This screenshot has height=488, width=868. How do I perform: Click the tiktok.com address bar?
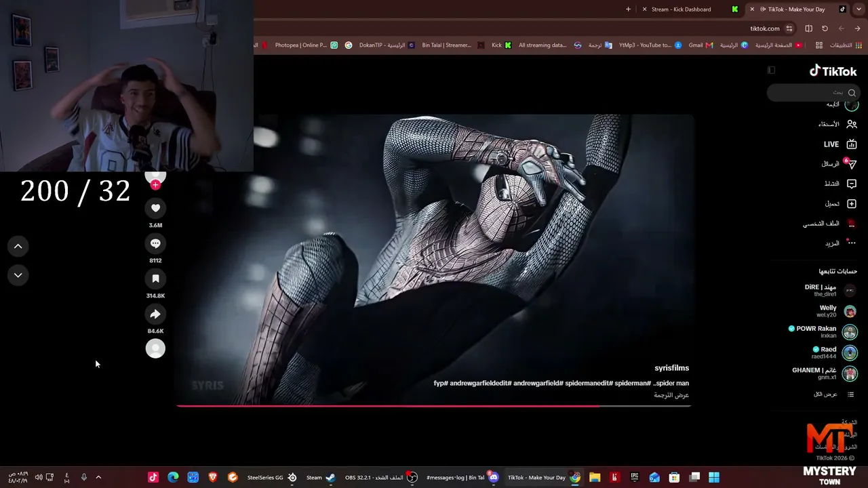click(x=764, y=28)
